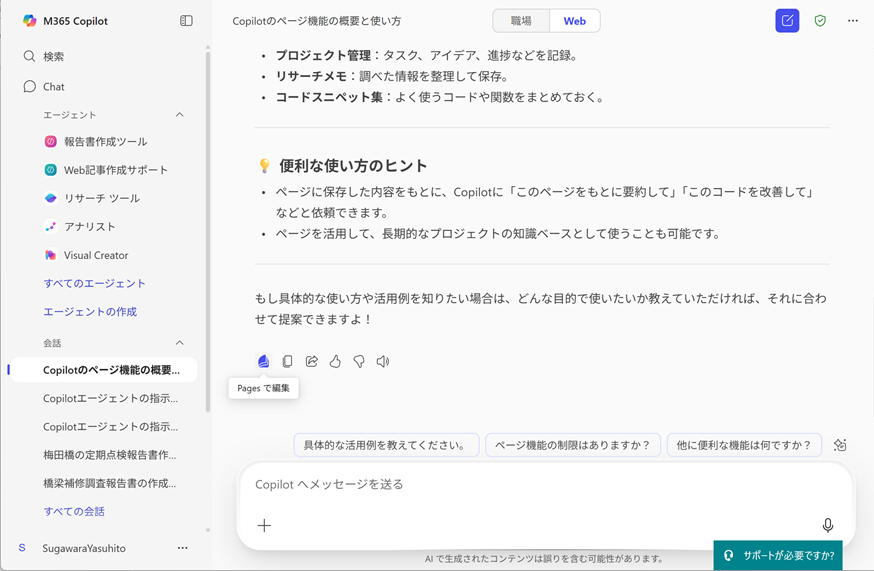Collapse the sidebar with the panel toggle icon
The height and width of the screenshot is (571, 874).
coord(186,21)
